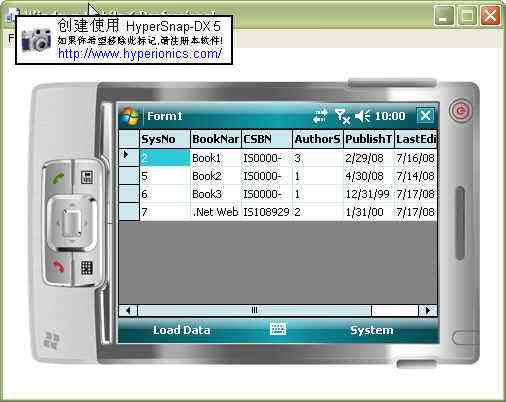Screen dimensions: 506x402
Task: Open the System soft key menu
Action: click(372, 330)
